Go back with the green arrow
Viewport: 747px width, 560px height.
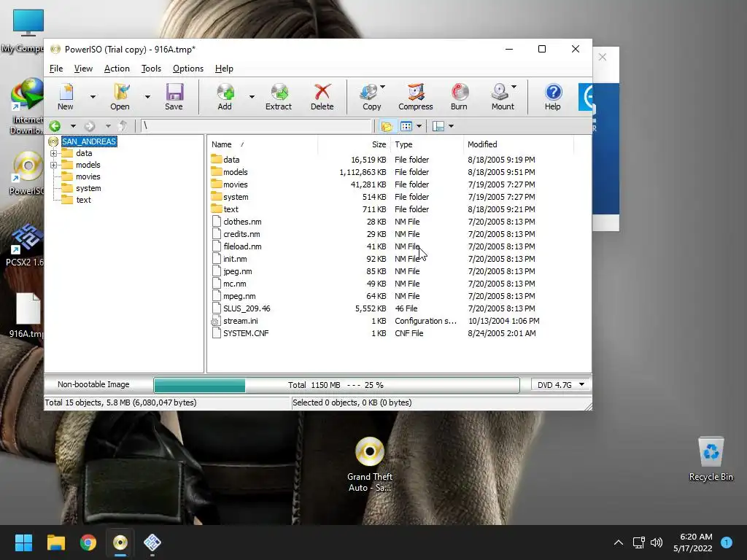pos(55,125)
